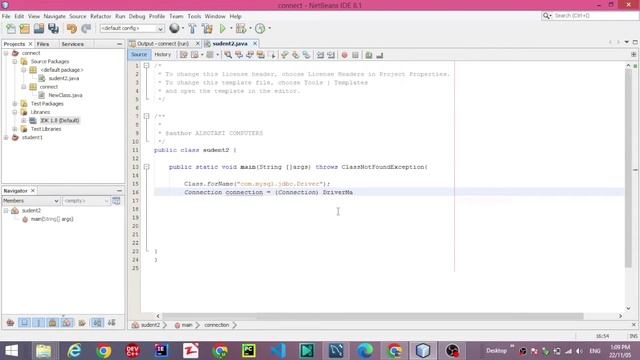Screen dimensions: 640x360
Task: Open the Refactor menu
Action: pyautogui.click(x=100, y=16)
